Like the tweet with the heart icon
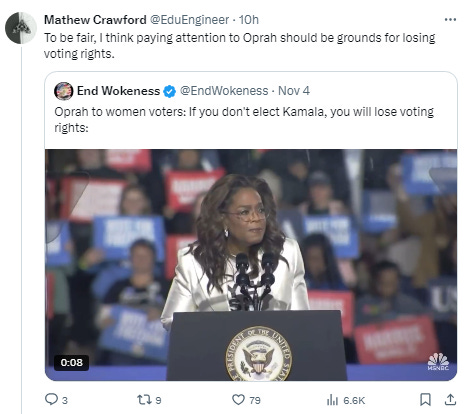The height and width of the screenshot is (414, 469). click(x=238, y=399)
